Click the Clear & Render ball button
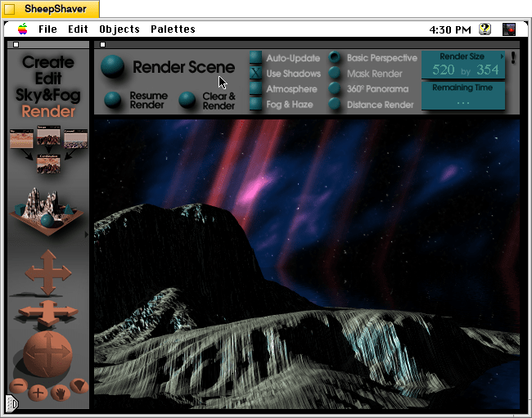The image size is (532, 418). pyautogui.click(x=187, y=100)
